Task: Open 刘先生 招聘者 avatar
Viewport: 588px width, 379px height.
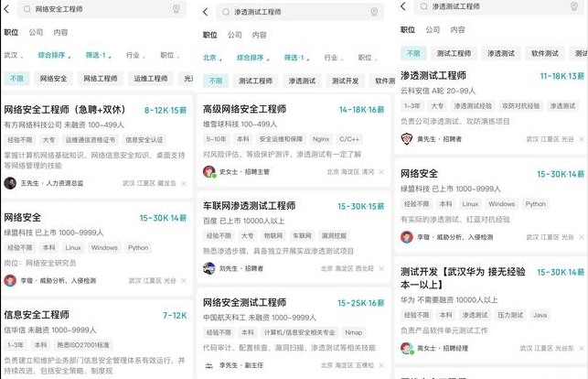Action: (208, 268)
